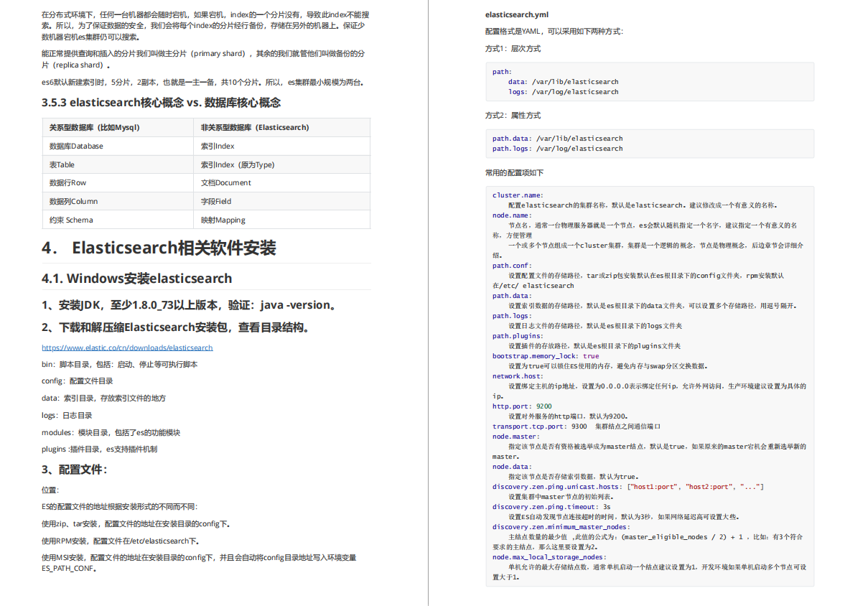
Task: Click the 'cluster.name:' config key
Action: (518, 195)
